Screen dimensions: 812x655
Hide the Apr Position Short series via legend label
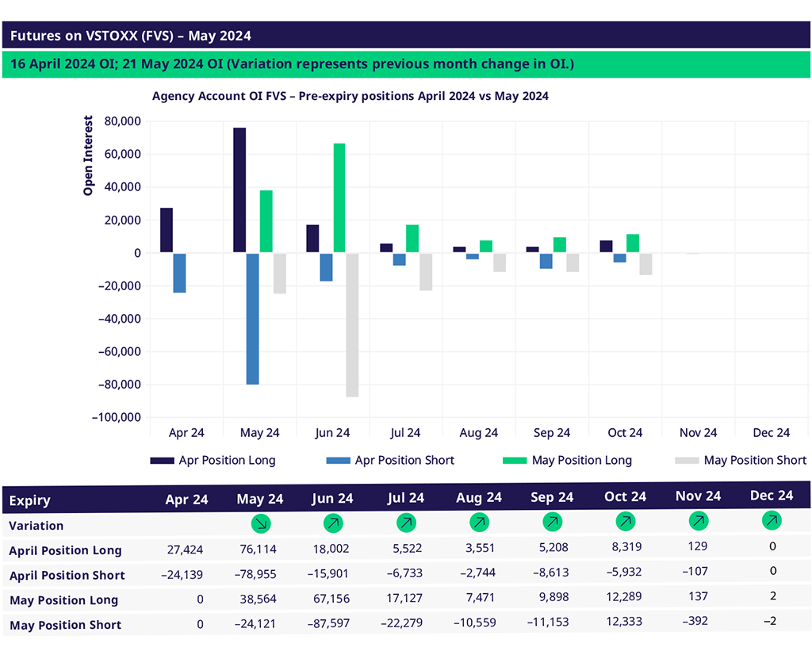(x=404, y=460)
